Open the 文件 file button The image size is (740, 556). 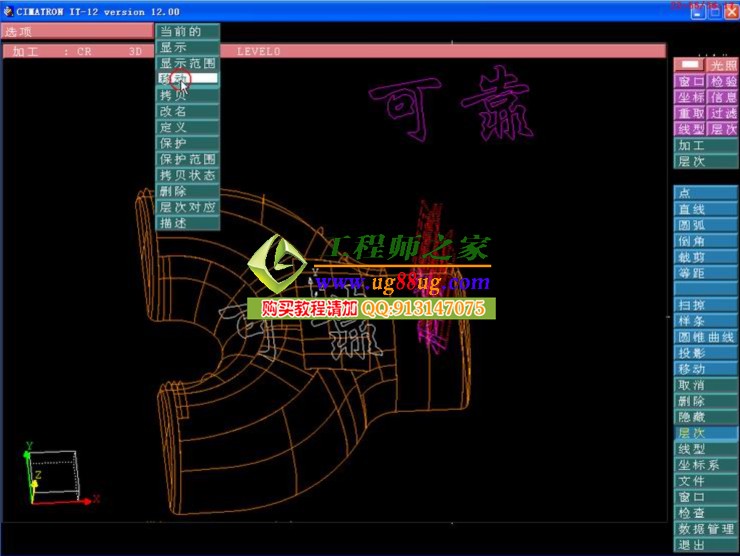[706, 481]
